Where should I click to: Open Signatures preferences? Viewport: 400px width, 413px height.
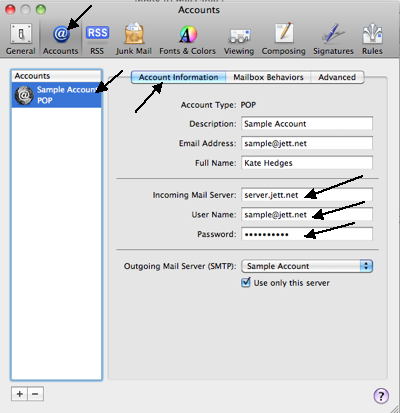click(x=333, y=39)
